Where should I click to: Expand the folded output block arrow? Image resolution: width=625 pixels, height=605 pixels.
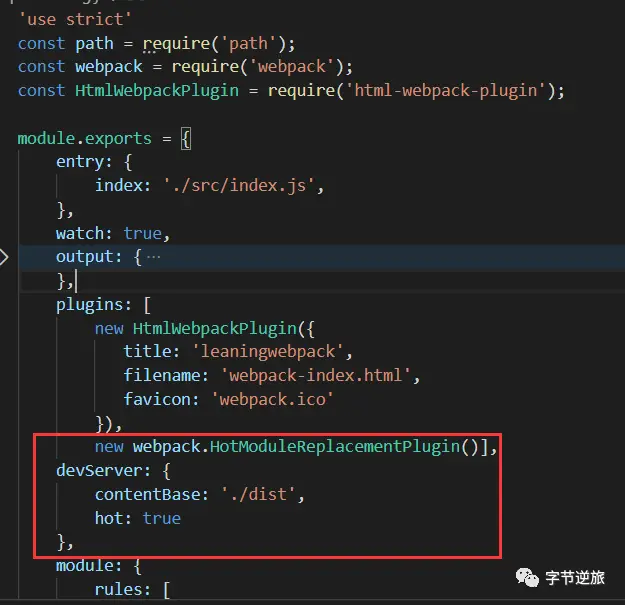click(3, 257)
